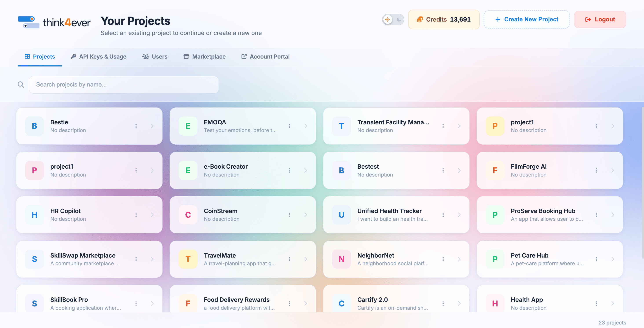644x328 pixels.
Task: Open three-dot menu for CoinStream
Action: point(289,215)
